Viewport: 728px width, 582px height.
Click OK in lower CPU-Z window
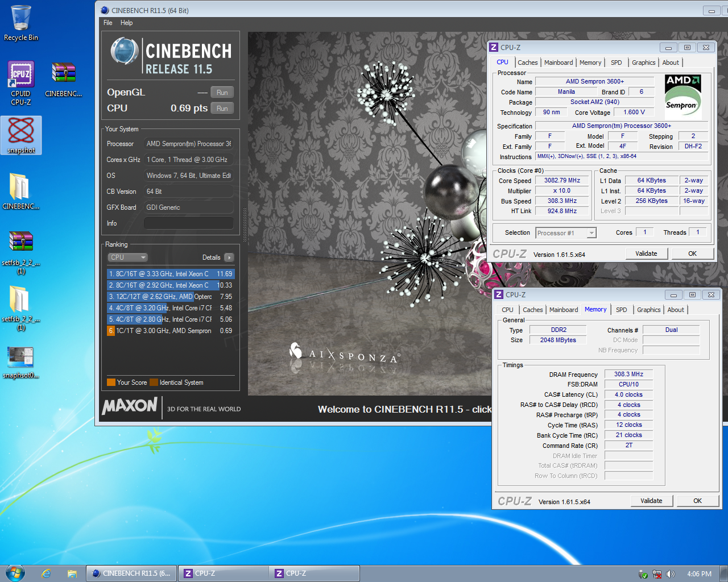[698, 501]
